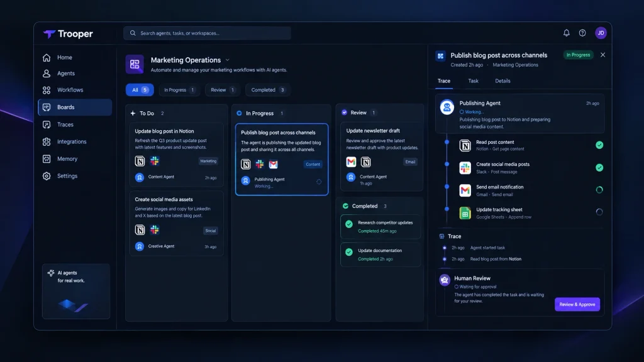644x362 pixels.
Task: Click the Google Sheets icon for Update tracking sheet
Action: pos(465,213)
